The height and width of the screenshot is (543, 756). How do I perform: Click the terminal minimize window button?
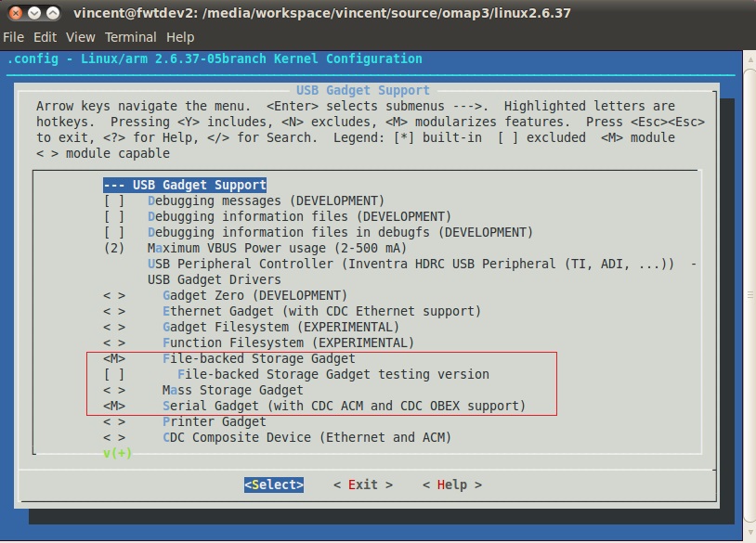click(34, 13)
